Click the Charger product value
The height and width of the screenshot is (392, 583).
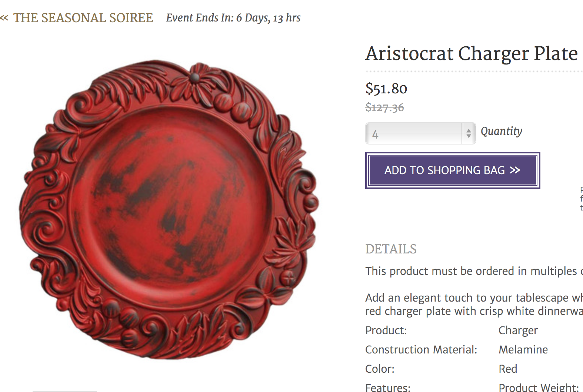tap(518, 330)
